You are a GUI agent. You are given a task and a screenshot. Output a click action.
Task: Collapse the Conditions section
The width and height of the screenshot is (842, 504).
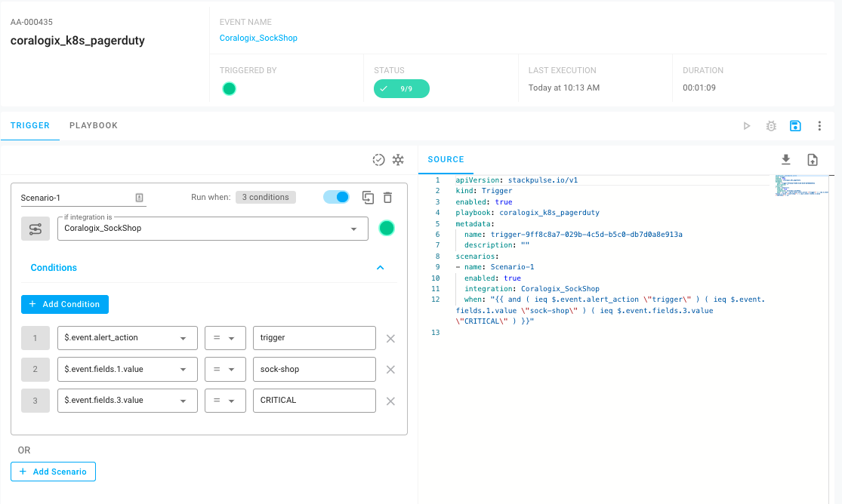tap(380, 268)
